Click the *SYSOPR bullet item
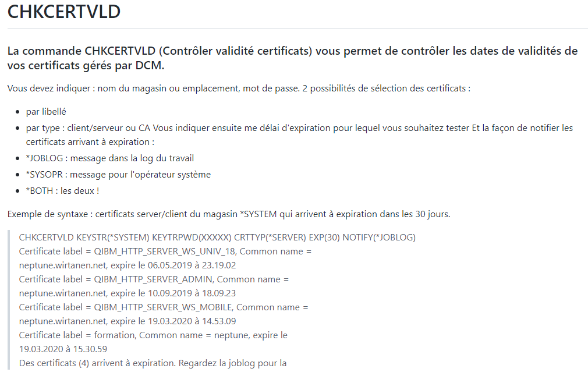The image size is (588, 372). 118,175
